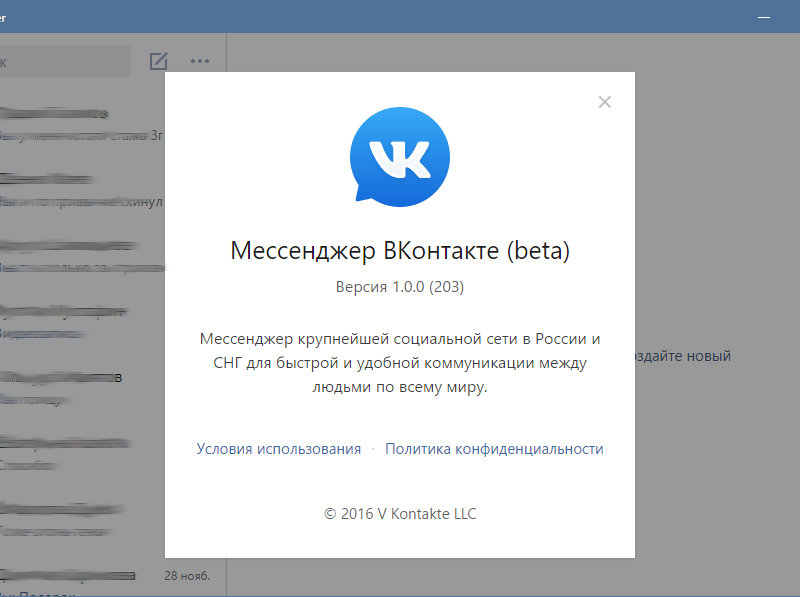The height and width of the screenshot is (597, 800).
Task: Click the © 2016 V Kontakte LLC text
Action: [x=400, y=514]
